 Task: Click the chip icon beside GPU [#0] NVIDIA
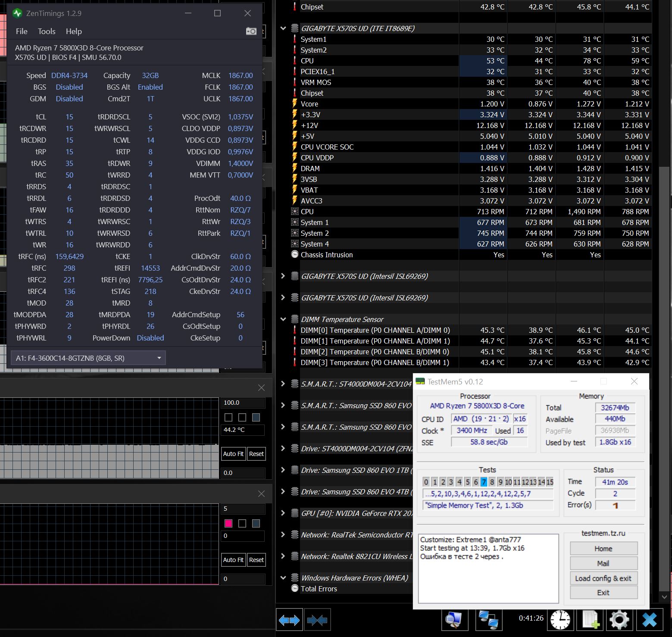[295, 513]
